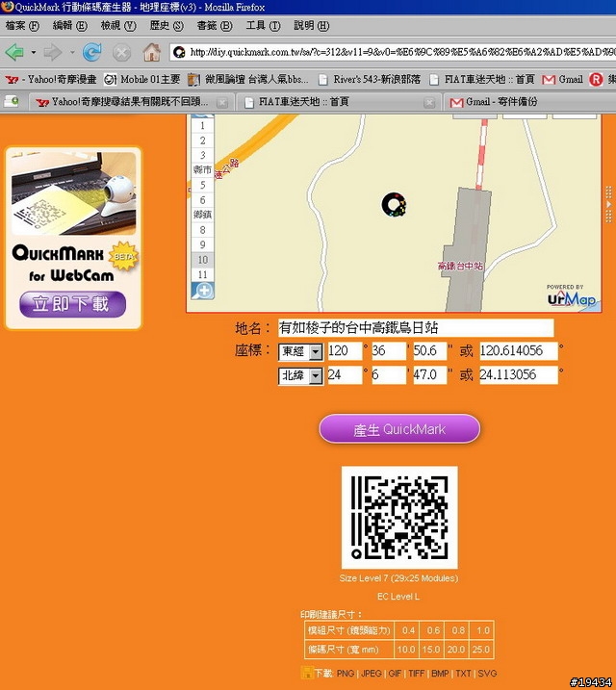This screenshot has width=616, height=690.
Task: Click the first tab's page icon
Action: (x=12, y=102)
